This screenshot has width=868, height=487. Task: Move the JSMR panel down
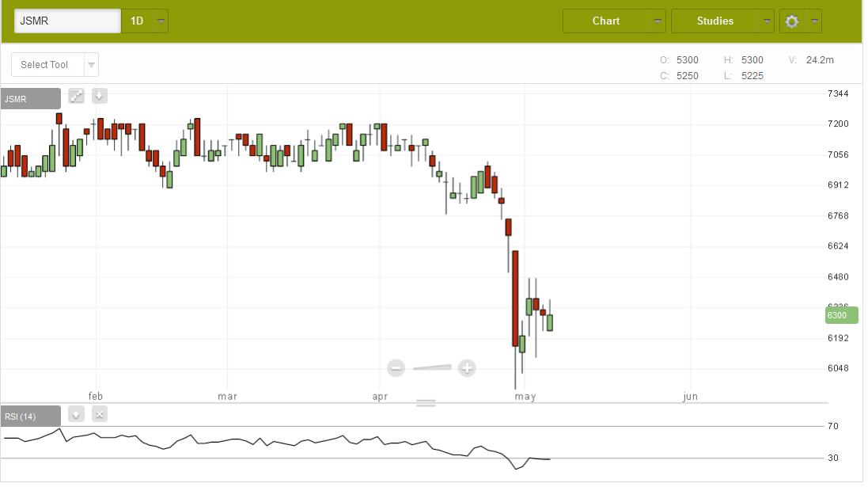coord(99,97)
